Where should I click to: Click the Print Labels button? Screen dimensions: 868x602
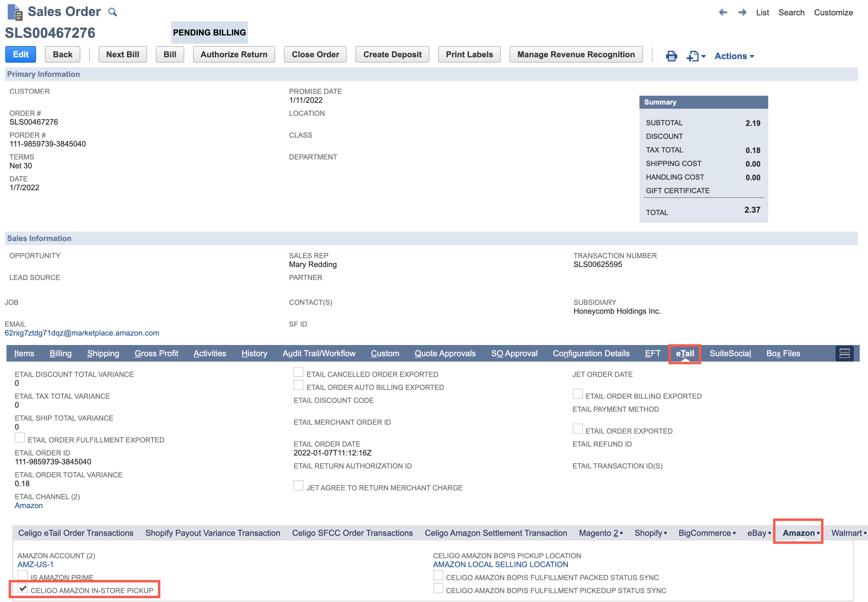pyautogui.click(x=469, y=54)
